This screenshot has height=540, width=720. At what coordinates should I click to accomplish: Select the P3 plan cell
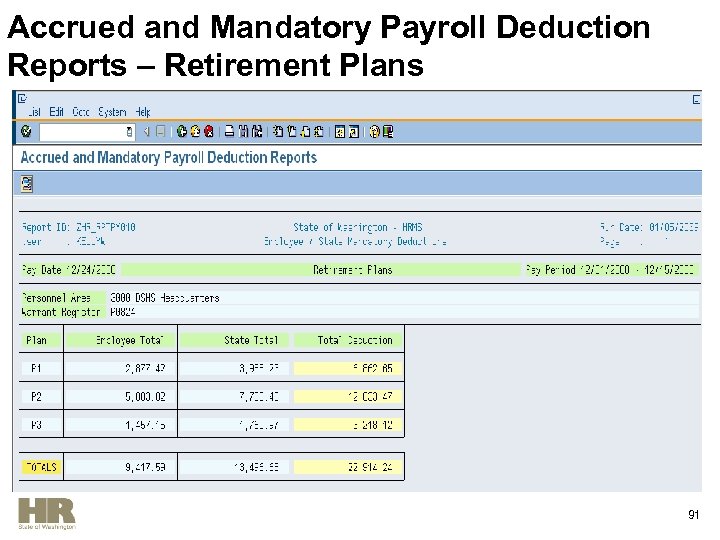click(x=41, y=425)
